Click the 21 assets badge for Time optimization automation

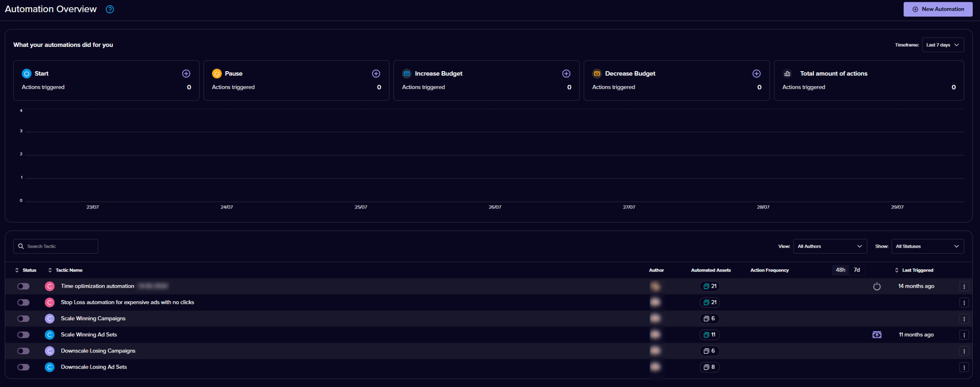[710, 286]
